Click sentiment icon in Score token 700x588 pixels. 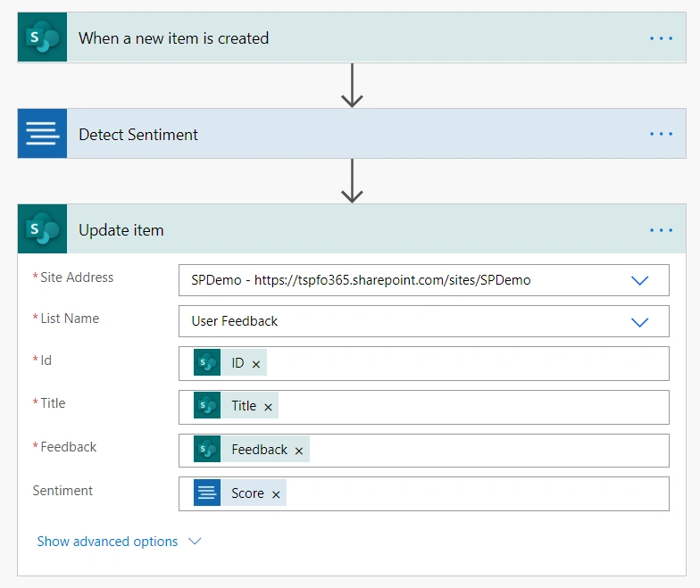[207, 493]
